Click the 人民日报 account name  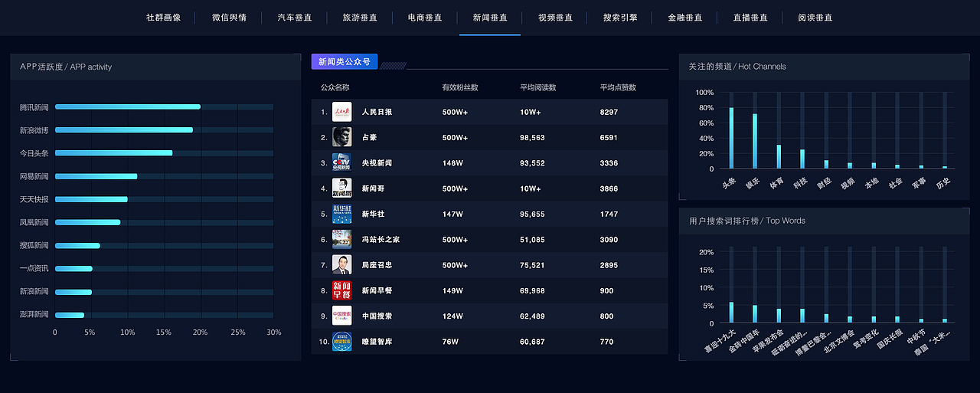point(377,112)
